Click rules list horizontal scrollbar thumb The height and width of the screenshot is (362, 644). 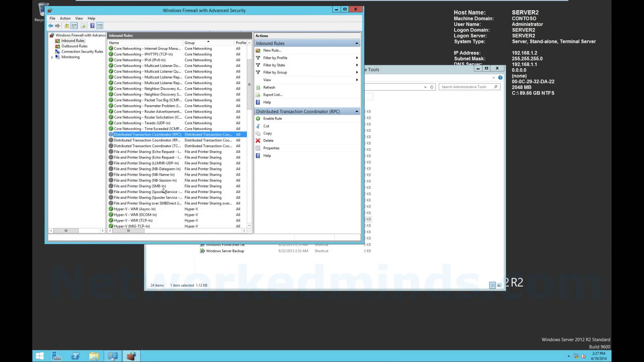128,231
